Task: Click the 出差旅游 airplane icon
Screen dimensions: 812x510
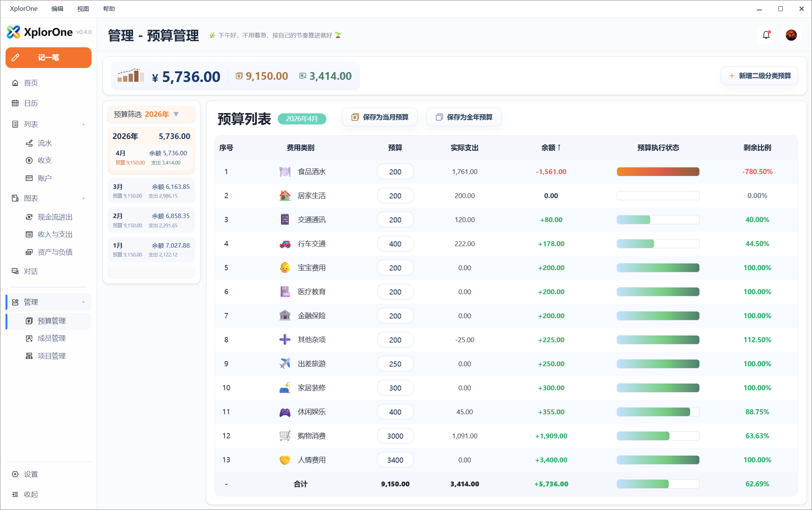Action: pyautogui.click(x=285, y=364)
